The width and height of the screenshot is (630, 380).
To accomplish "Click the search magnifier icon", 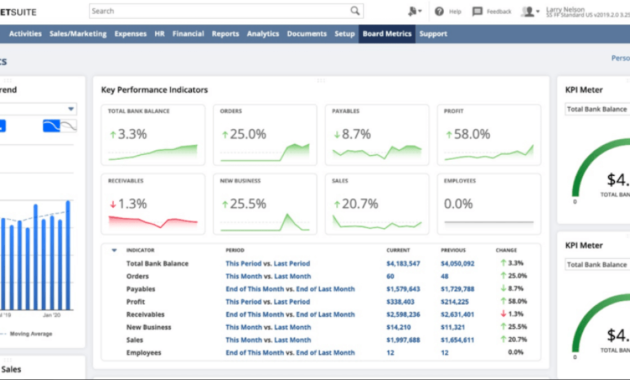I will click(355, 11).
